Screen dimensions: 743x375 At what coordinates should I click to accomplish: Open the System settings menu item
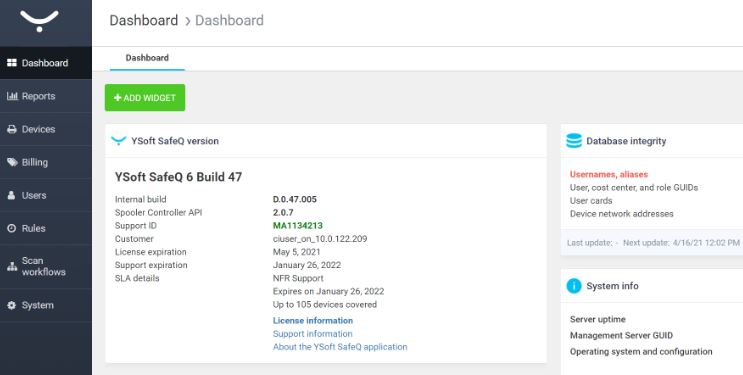point(46,305)
